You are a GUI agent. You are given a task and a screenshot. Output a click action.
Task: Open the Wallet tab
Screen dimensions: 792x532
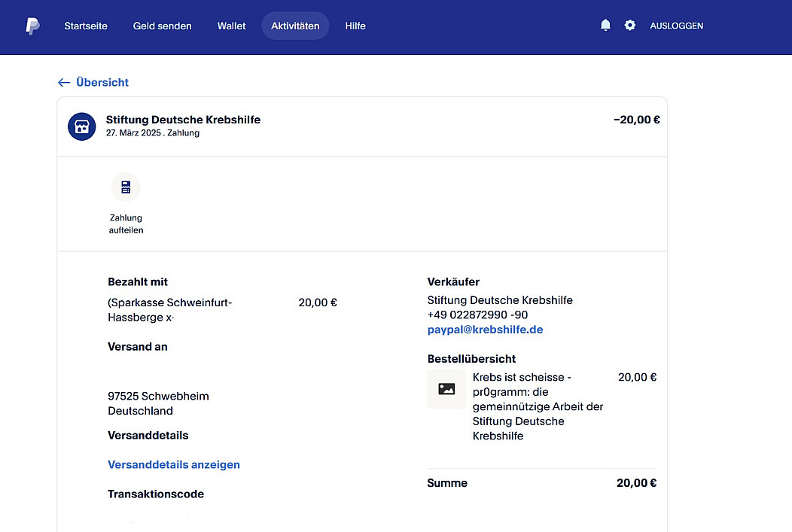[232, 26]
